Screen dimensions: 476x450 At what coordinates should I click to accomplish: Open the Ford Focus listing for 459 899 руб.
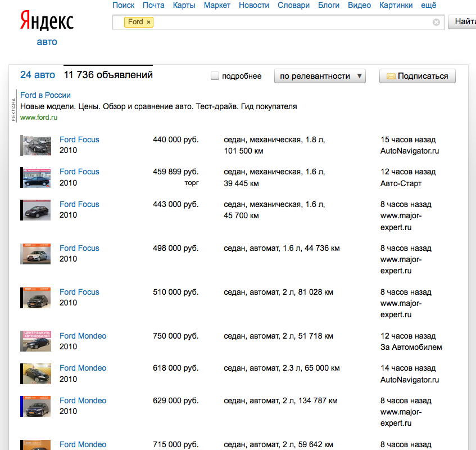coord(79,172)
